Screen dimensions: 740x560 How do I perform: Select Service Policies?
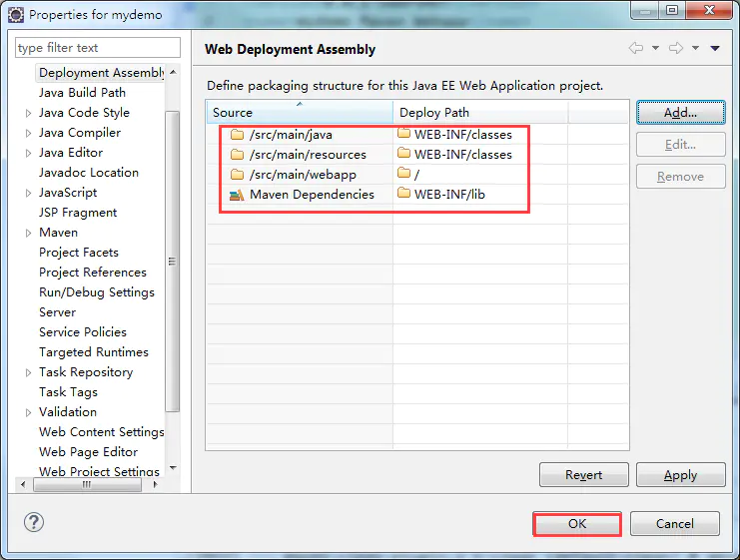coord(83,332)
